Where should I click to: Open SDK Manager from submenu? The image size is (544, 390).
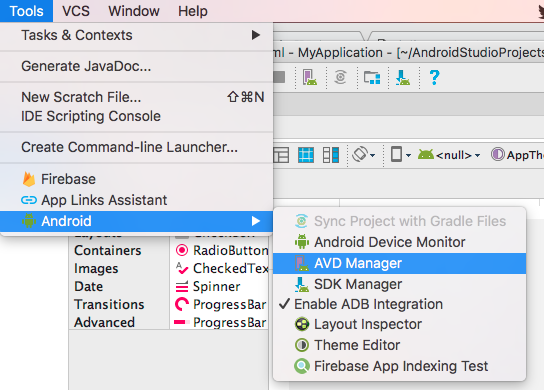[399, 284]
